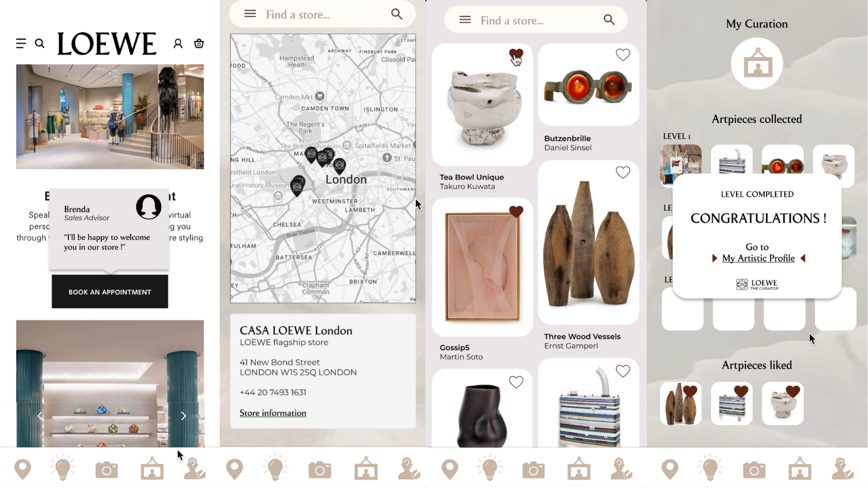Tap the lightbulb icon in first screen's bottom bar
Screen dimensions: 868x488
[63, 468]
